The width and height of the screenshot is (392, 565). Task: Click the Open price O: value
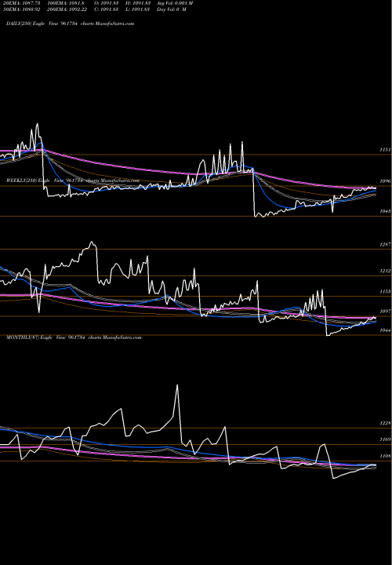(106, 3)
